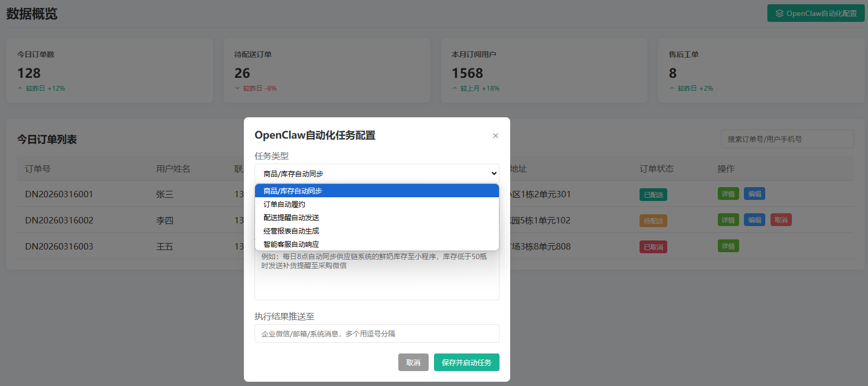
Task: Click the order search input box
Action: tap(787, 139)
